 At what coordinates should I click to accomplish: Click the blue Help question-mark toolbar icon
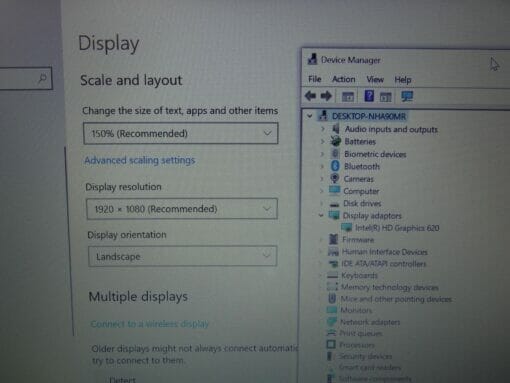coord(369,96)
